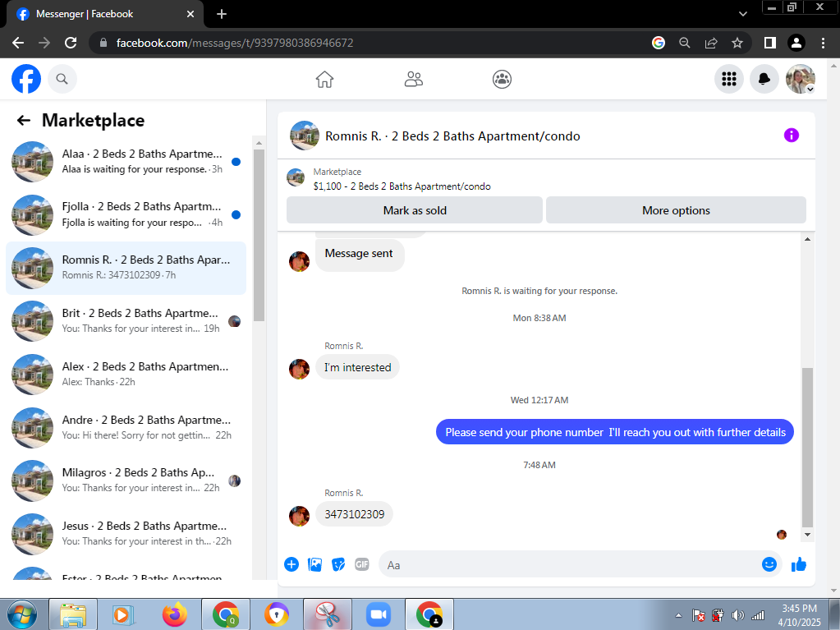This screenshot has height=630, width=840.
Task: Open the account profile picture menu
Action: tap(800, 79)
